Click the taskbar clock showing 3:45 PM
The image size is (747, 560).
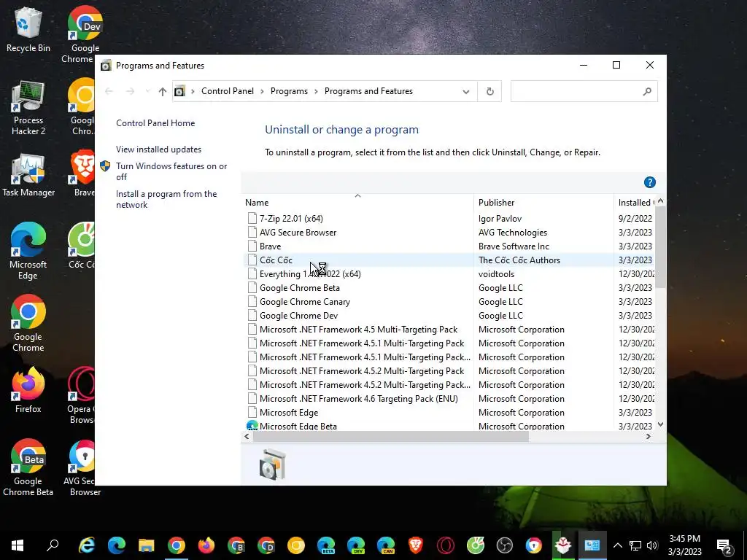[x=684, y=545]
